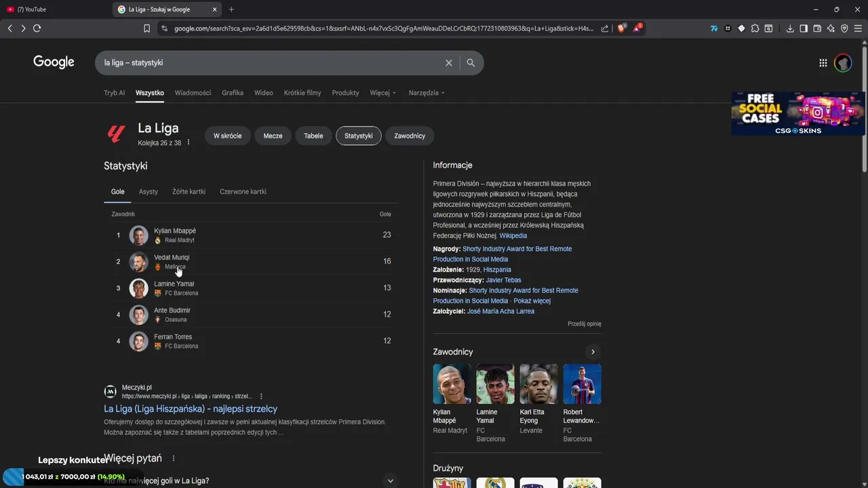Go forward using browser forward arrow
The width and height of the screenshot is (868, 488).
click(x=23, y=28)
